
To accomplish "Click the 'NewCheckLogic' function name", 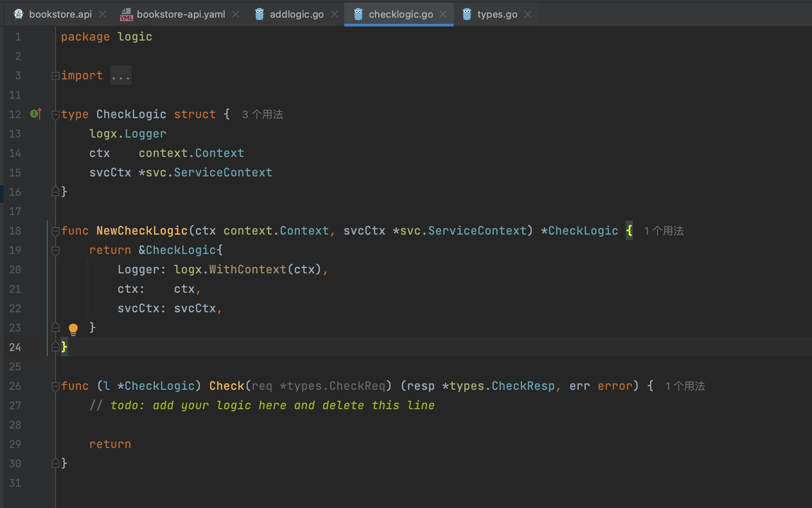I will click(142, 231).
